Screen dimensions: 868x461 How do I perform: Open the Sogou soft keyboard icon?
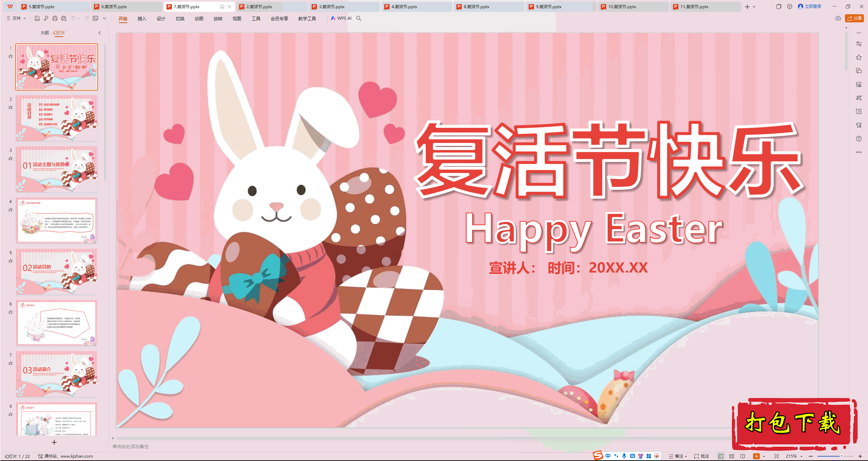[632, 456]
